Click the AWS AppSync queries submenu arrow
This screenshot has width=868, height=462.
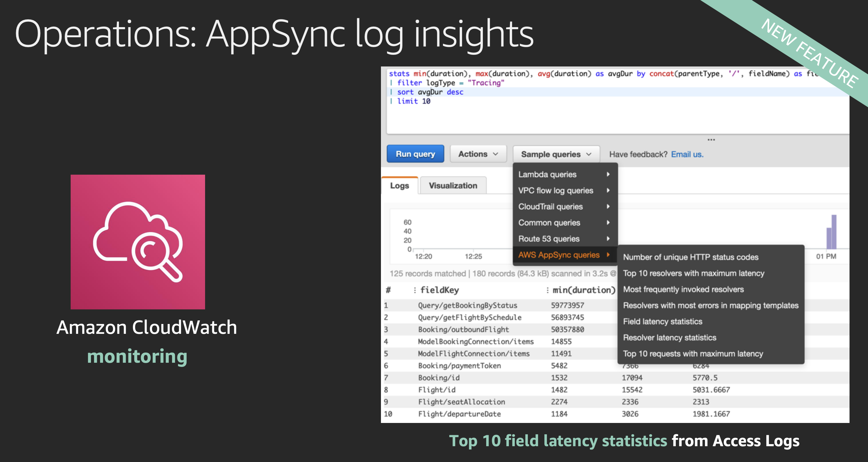coord(608,255)
